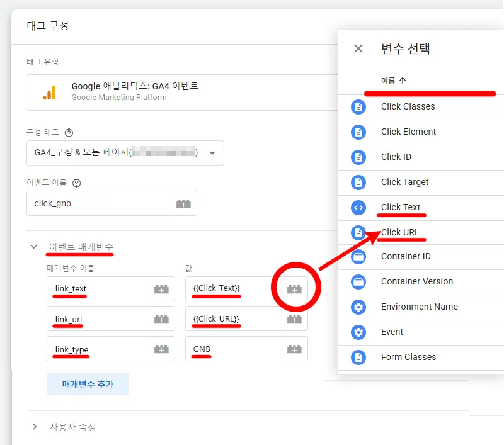Open the configuration tag dropdown
The image size is (504, 445).
click(x=125, y=153)
